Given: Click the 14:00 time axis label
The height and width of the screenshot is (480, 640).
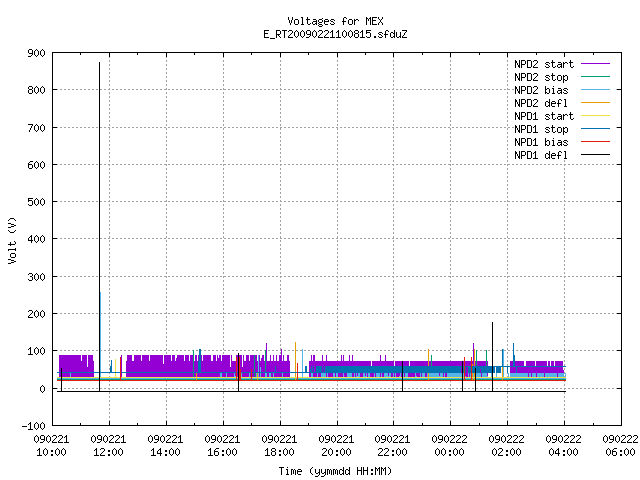Looking at the screenshot, I should pos(165,452).
